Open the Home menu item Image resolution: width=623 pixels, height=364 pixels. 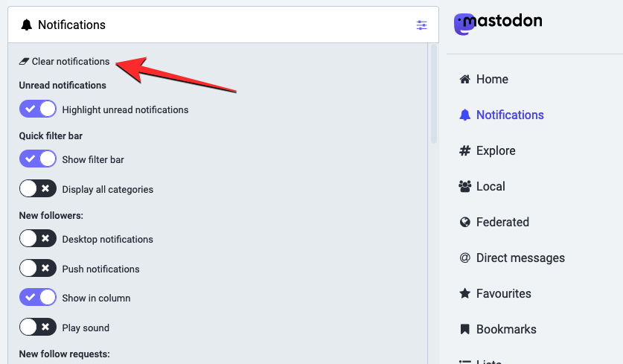tap(484, 79)
